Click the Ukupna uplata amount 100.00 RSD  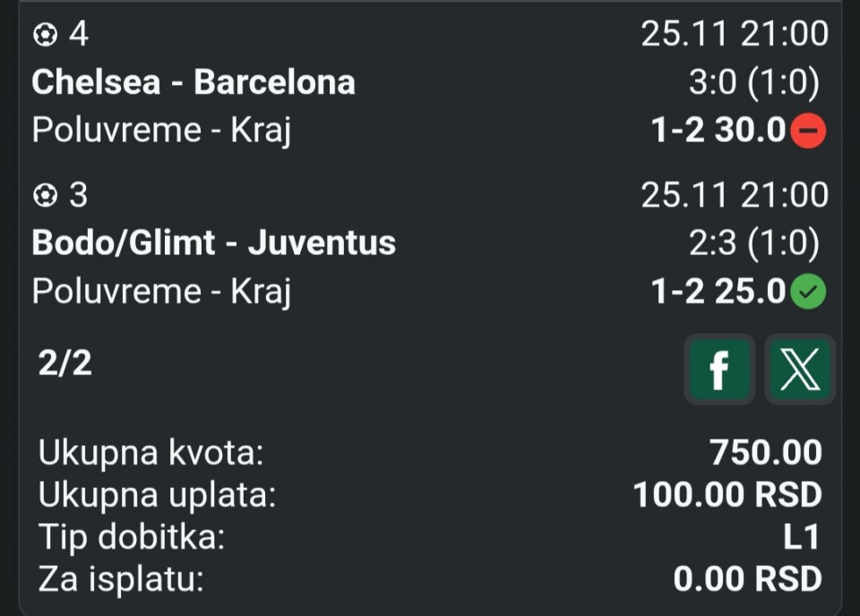point(727,494)
